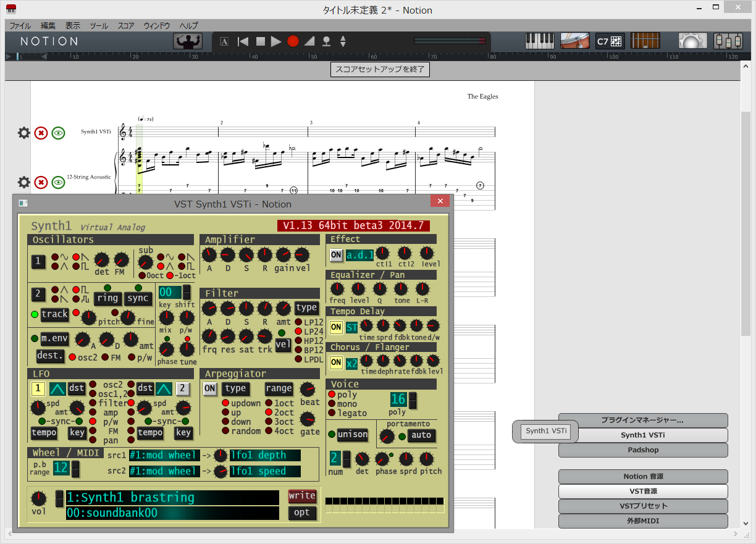Adjust the vol knob in Synth1
The width and height of the screenshot is (756, 544).
38,498
